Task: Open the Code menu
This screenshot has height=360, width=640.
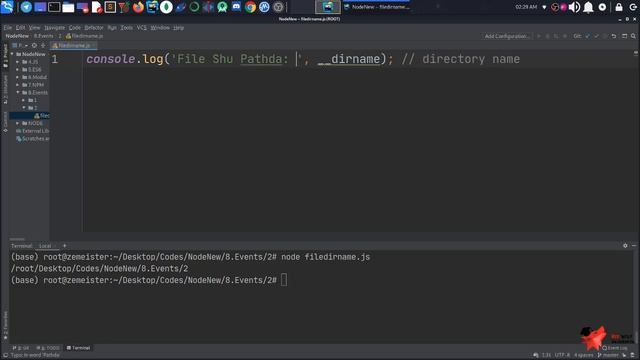Action: (75, 27)
